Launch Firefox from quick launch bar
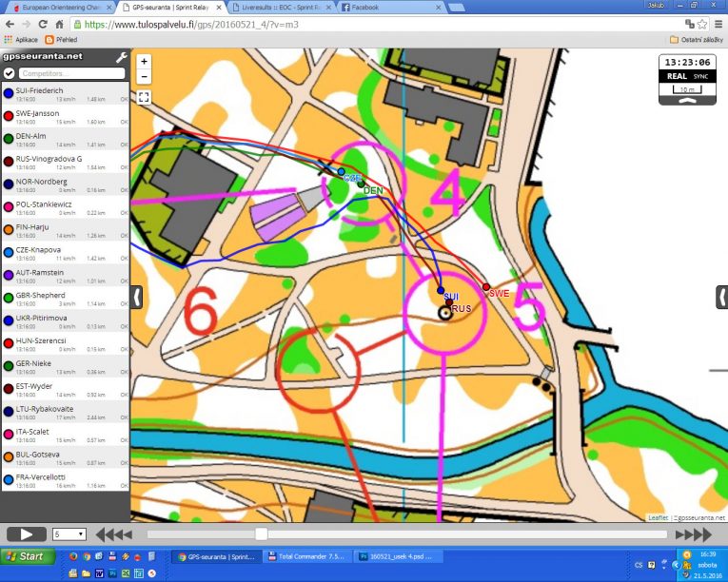728x582 pixels. 73,556
